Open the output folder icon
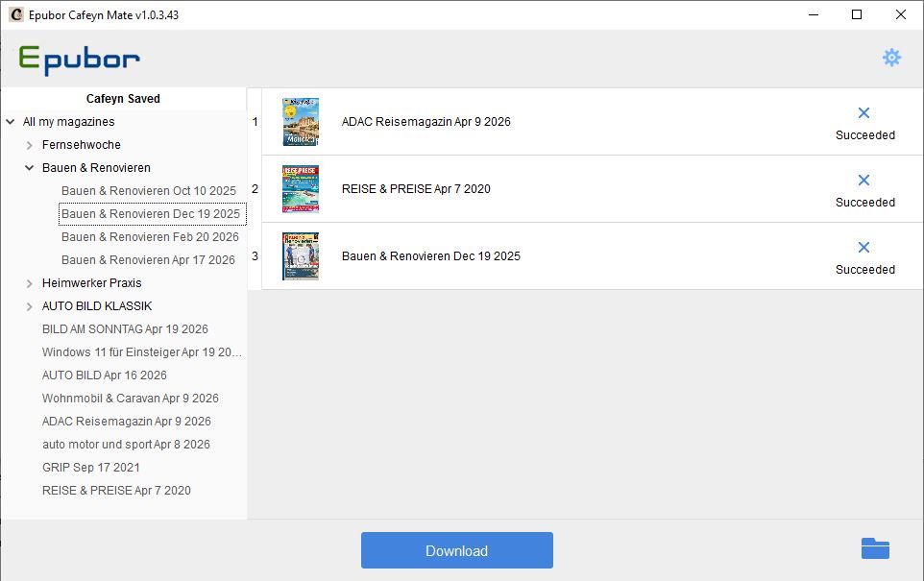 [874, 548]
